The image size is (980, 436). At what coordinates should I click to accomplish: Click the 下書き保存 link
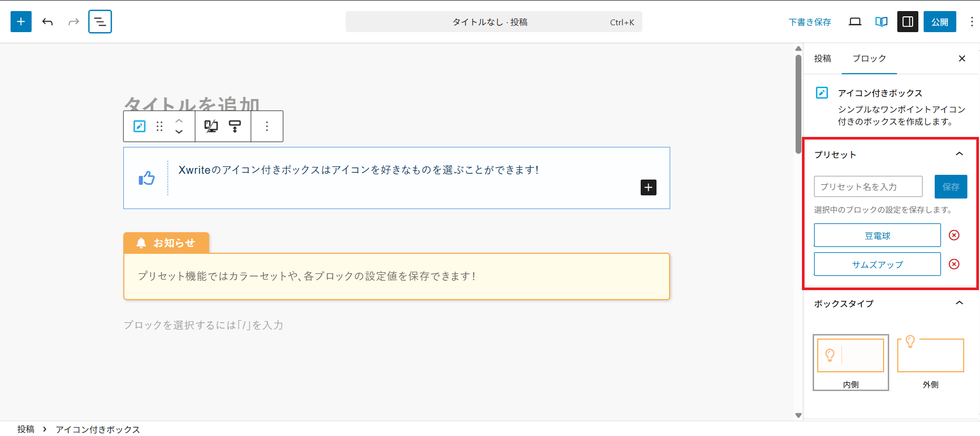pyautogui.click(x=810, y=22)
